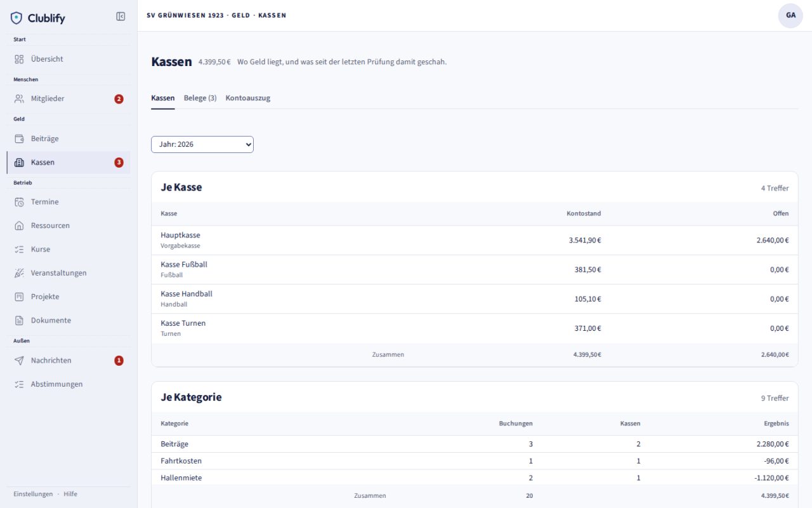This screenshot has width=812, height=508.
Task: Click the Übersicht grid icon
Action: (x=19, y=59)
